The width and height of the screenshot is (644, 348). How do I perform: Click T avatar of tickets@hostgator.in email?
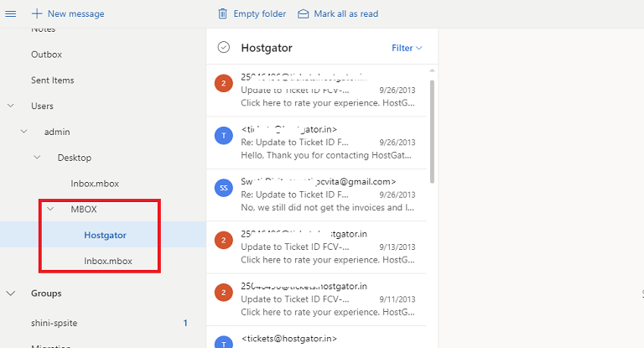pos(223,342)
